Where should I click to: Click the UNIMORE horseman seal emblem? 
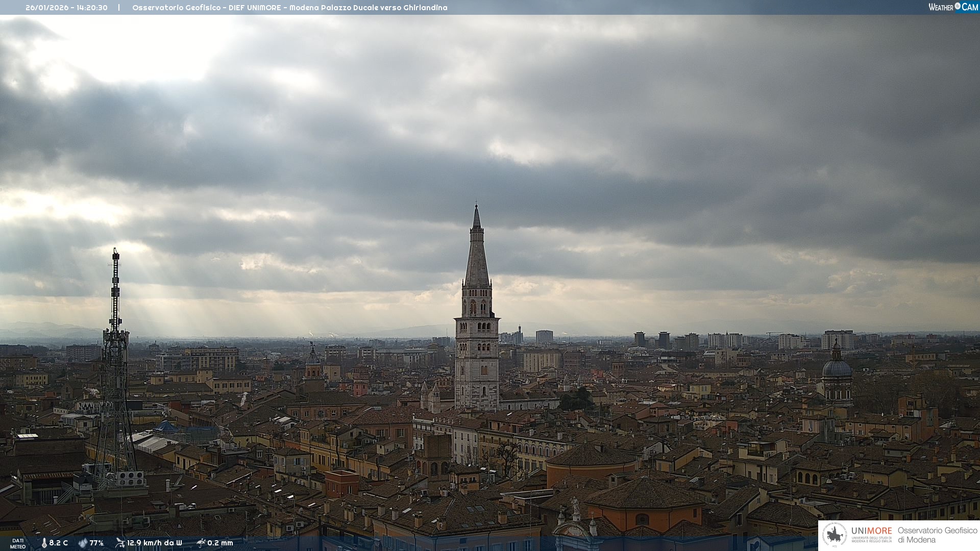835,535
